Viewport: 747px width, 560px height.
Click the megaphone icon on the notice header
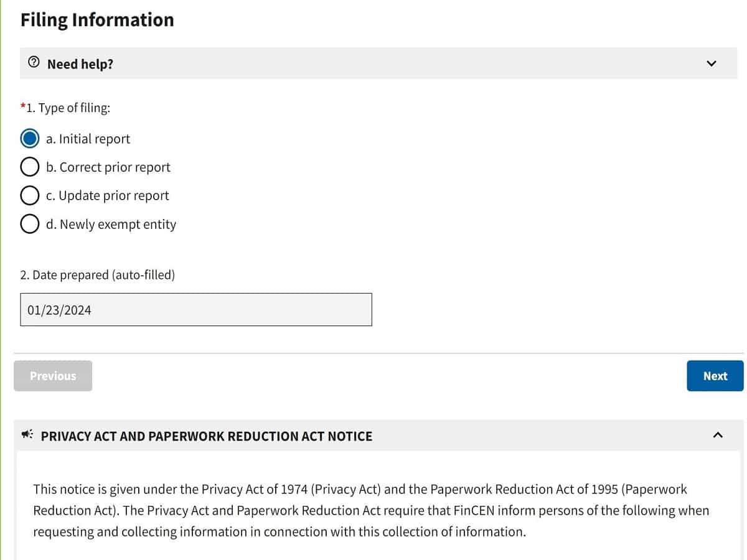coord(26,436)
